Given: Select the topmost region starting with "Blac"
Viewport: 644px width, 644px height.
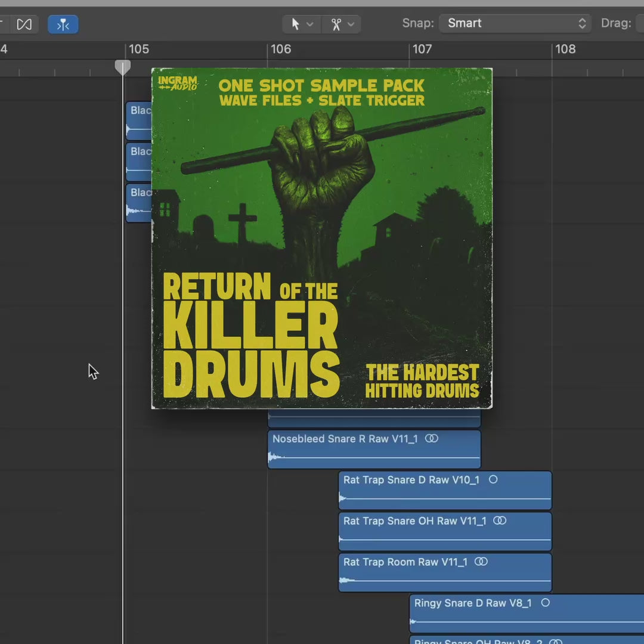Looking at the screenshot, I should 138,119.
